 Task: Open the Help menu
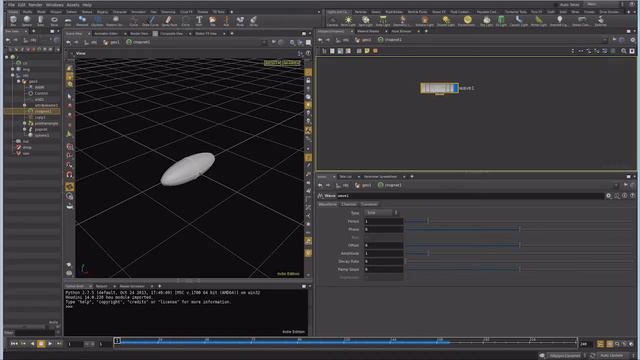pyautogui.click(x=87, y=5)
